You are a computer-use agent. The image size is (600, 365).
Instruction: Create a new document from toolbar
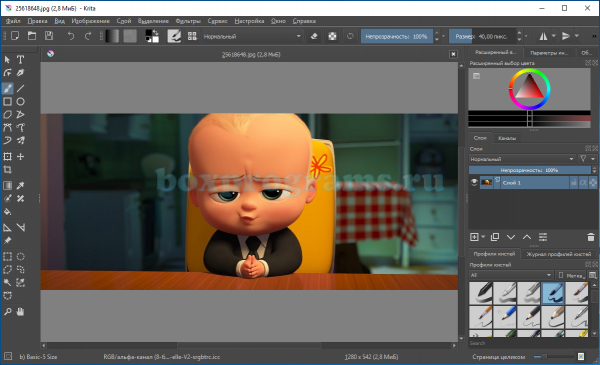pos(15,36)
